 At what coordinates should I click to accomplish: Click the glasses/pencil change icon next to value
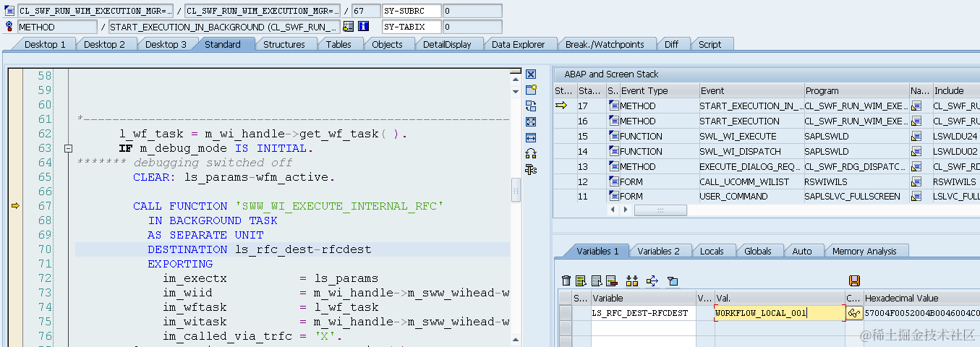tap(854, 313)
